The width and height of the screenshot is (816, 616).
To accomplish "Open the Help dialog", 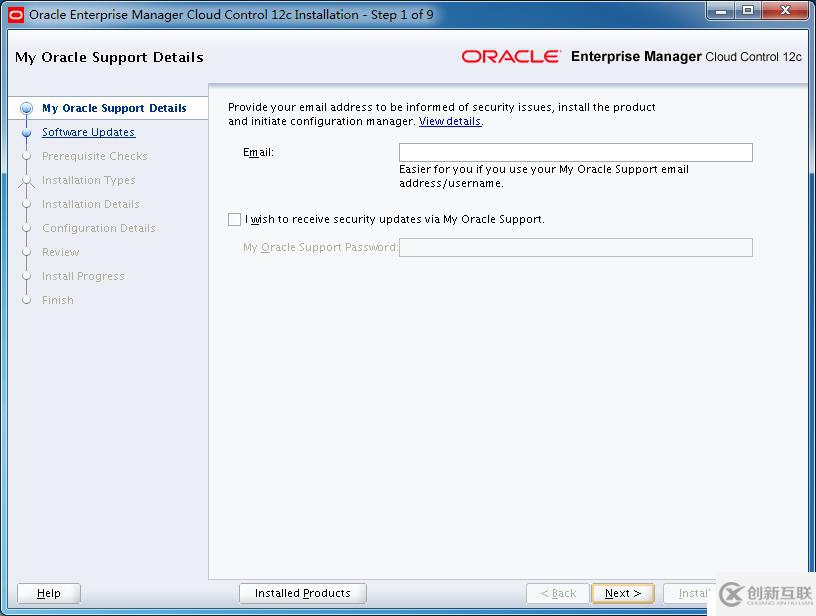I will 47,592.
